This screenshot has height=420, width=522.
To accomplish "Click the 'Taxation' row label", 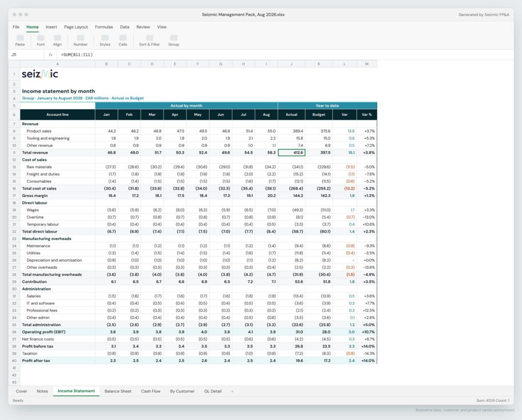I will click(30, 353).
